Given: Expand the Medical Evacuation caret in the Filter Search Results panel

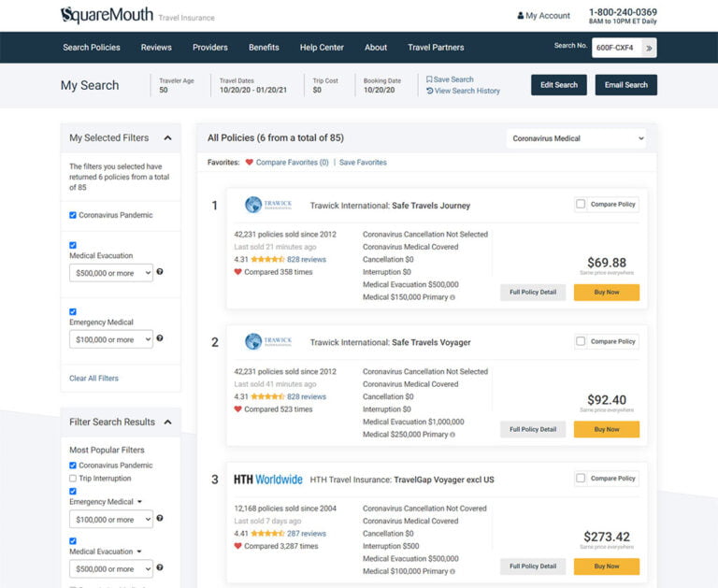Looking at the screenshot, I should click(139, 552).
